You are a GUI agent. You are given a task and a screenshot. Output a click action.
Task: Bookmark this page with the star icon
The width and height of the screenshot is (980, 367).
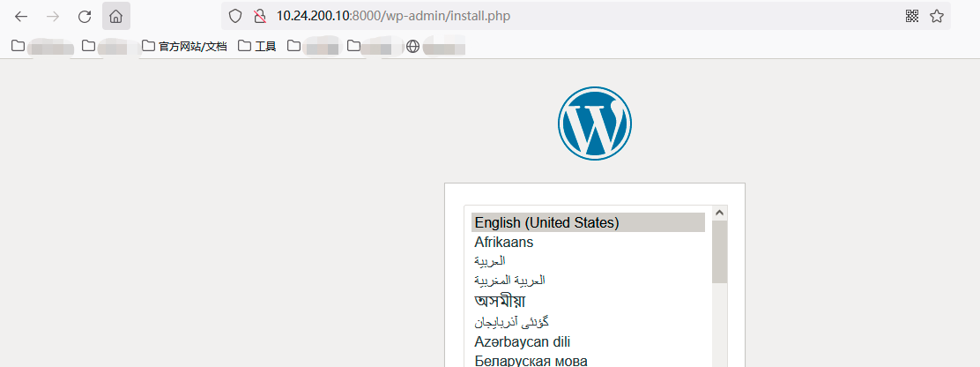point(936,16)
